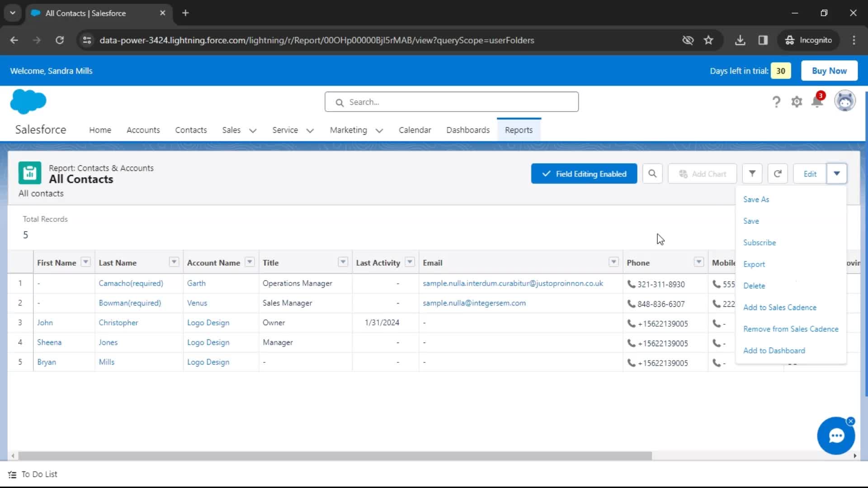
Task: Open Last Activity column dropdown
Action: (x=410, y=262)
